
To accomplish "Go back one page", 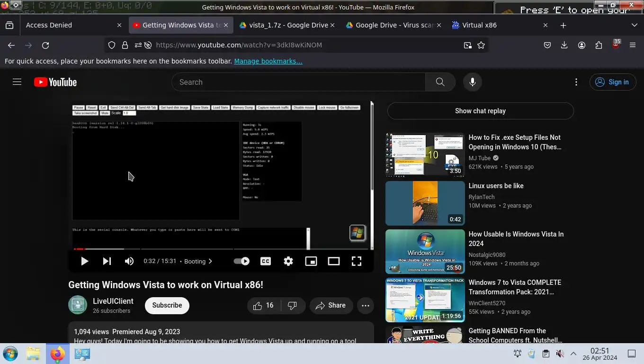I will pos(11,45).
